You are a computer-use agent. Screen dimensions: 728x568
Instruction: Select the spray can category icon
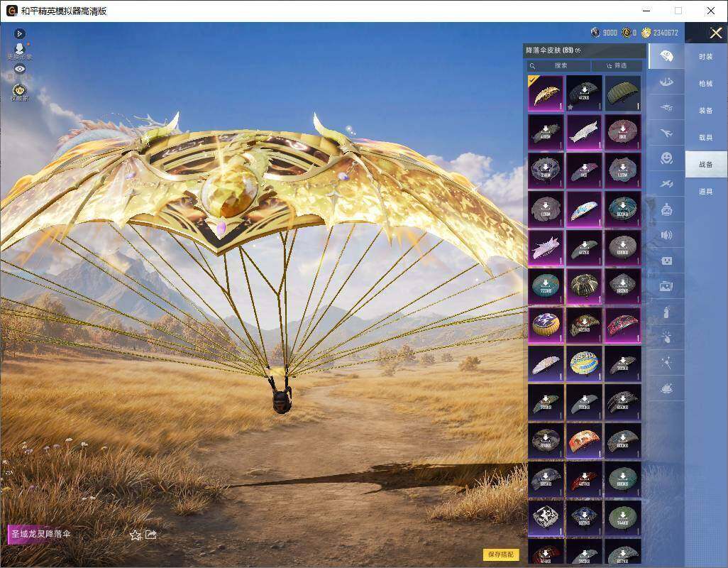(667, 312)
